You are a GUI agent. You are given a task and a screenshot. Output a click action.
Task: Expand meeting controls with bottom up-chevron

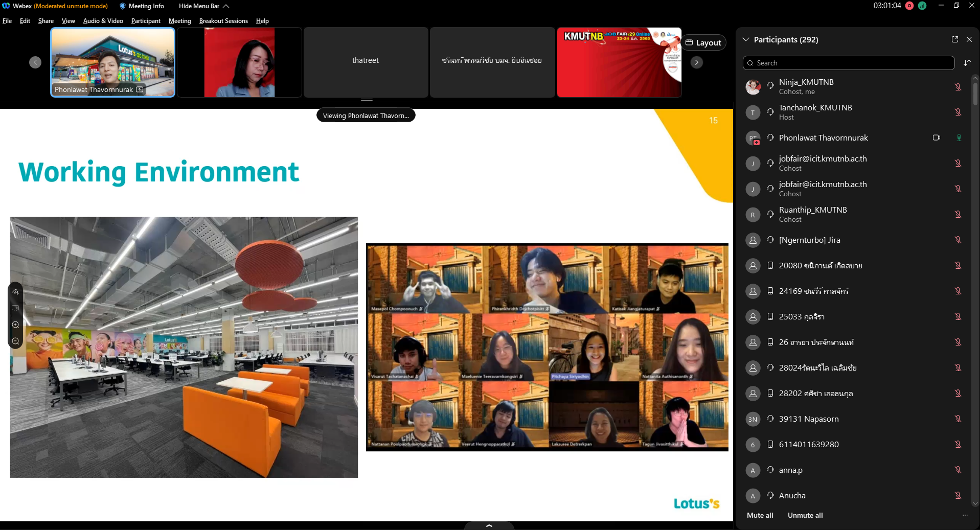click(x=489, y=525)
